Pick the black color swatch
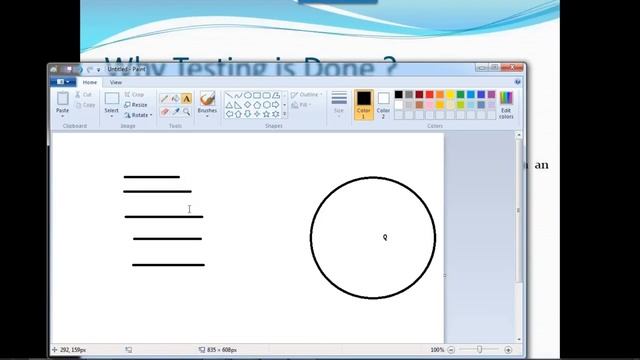640x360 pixels. tap(399, 95)
